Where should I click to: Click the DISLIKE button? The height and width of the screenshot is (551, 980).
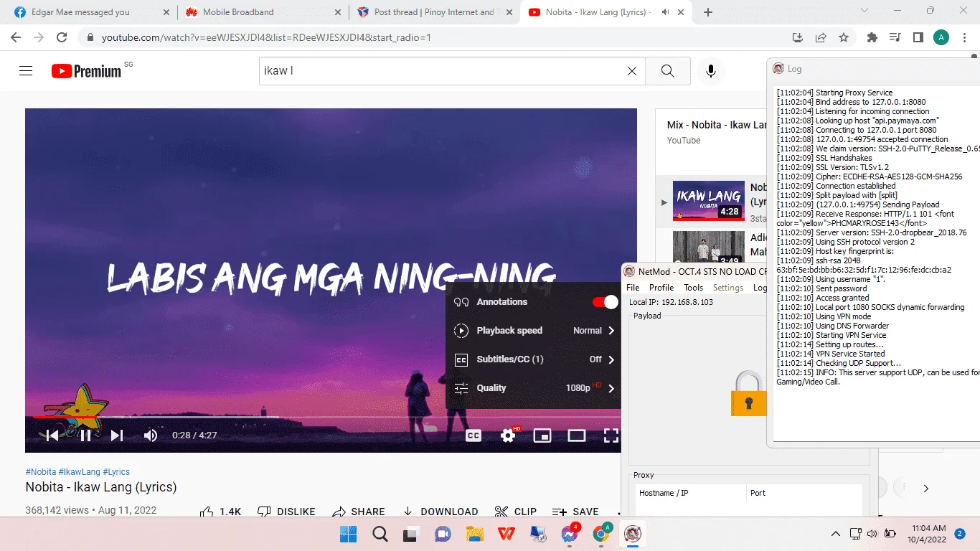coord(286,512)
